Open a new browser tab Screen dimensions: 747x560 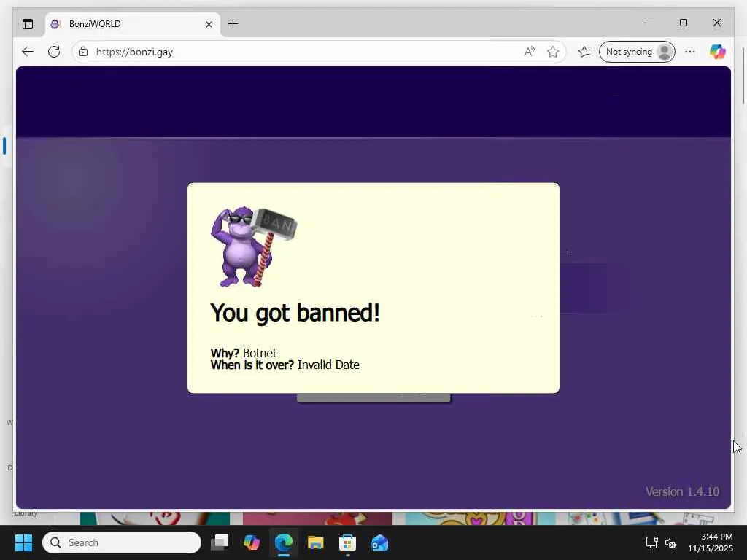coord(233,24)
